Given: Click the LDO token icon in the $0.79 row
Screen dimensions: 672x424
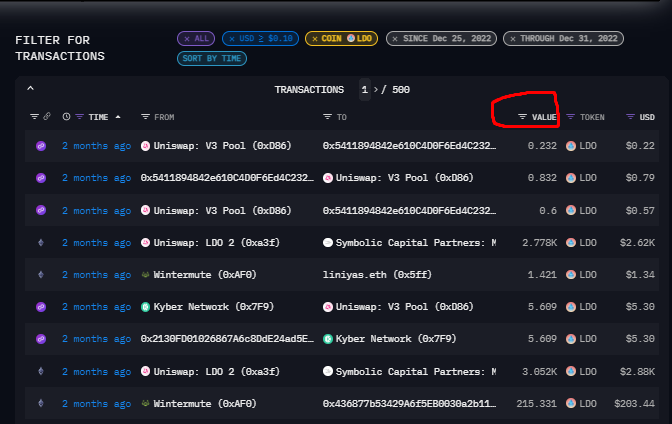Looking at the screenshot, I should (x=571, y=178).
